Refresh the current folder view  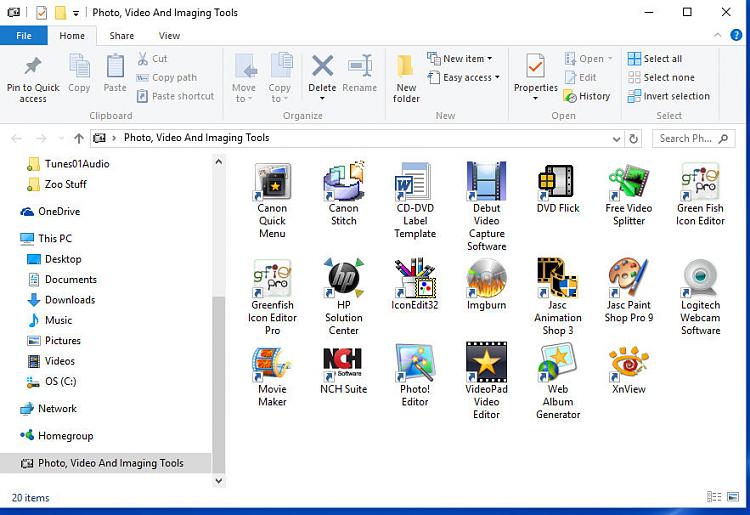coord(633,139)
